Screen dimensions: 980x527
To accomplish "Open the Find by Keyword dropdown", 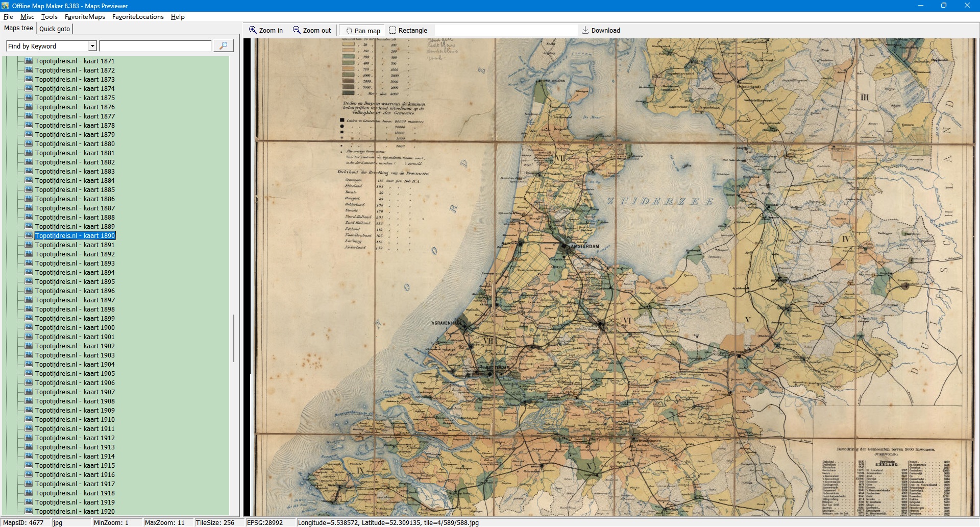I will 92,46.
